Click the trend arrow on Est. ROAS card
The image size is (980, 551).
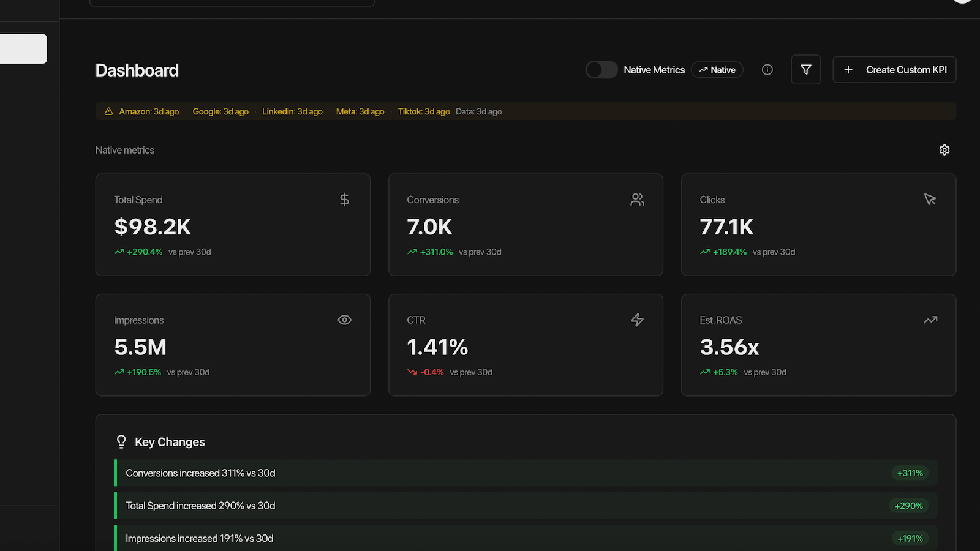[930, 320]
